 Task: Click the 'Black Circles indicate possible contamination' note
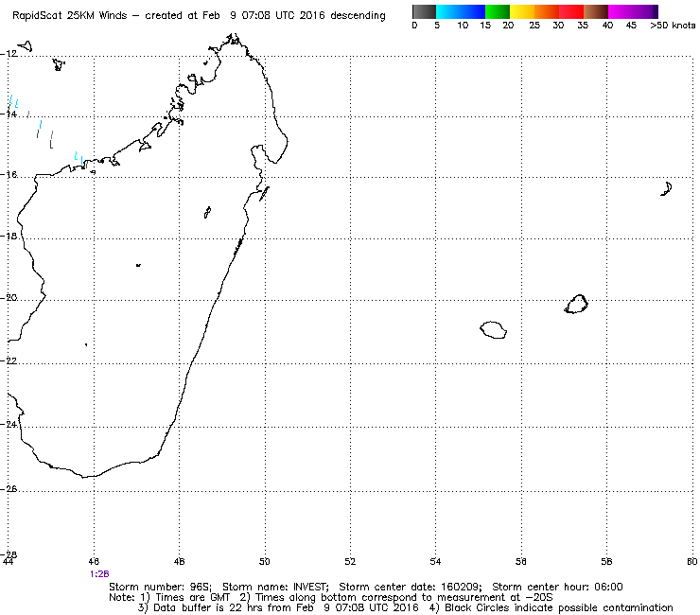click(559, 607)
